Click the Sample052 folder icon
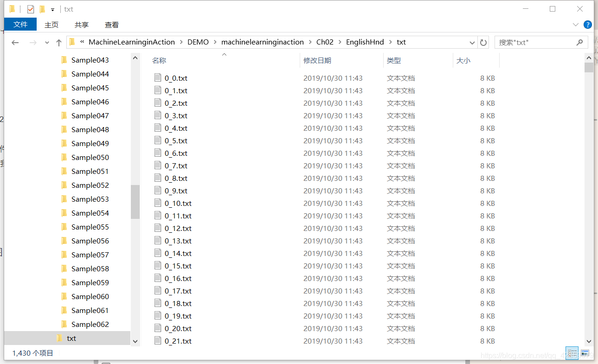This screenshot has height=364, width=598. 64,185
